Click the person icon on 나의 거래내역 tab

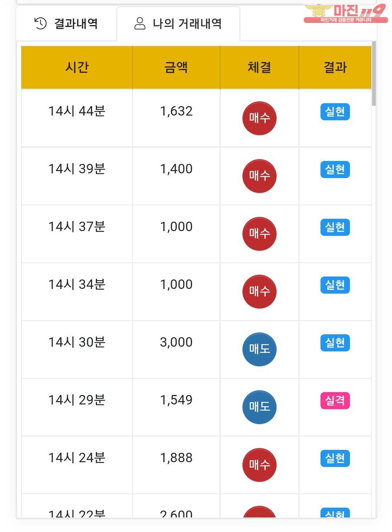tap(140, 24)
